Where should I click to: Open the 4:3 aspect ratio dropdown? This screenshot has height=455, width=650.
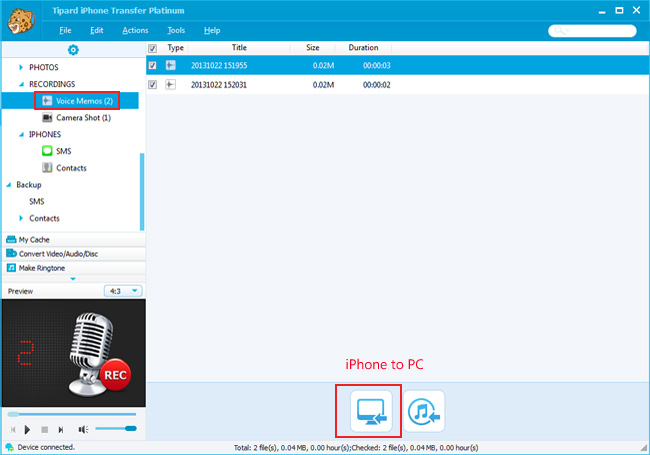pos(123,291)
